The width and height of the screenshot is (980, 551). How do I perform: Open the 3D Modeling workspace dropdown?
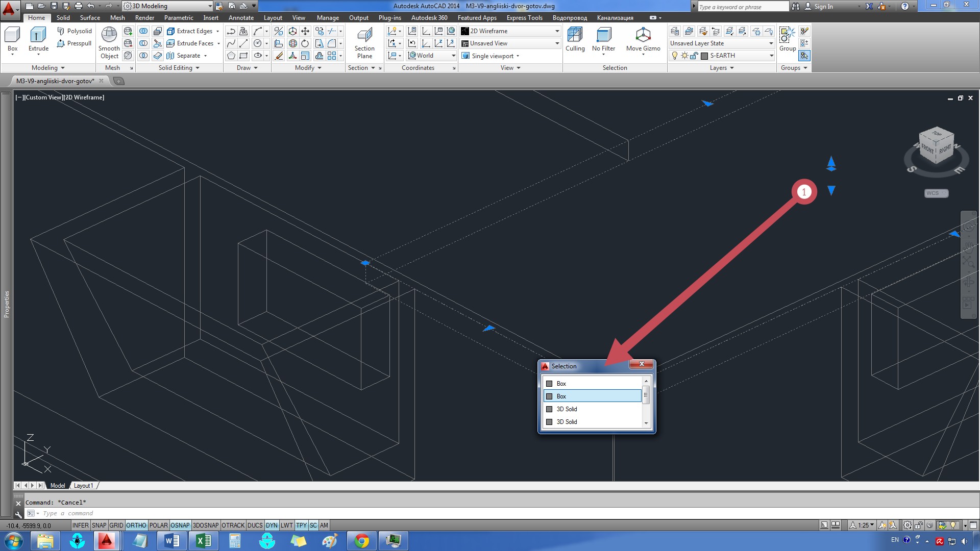168,6
